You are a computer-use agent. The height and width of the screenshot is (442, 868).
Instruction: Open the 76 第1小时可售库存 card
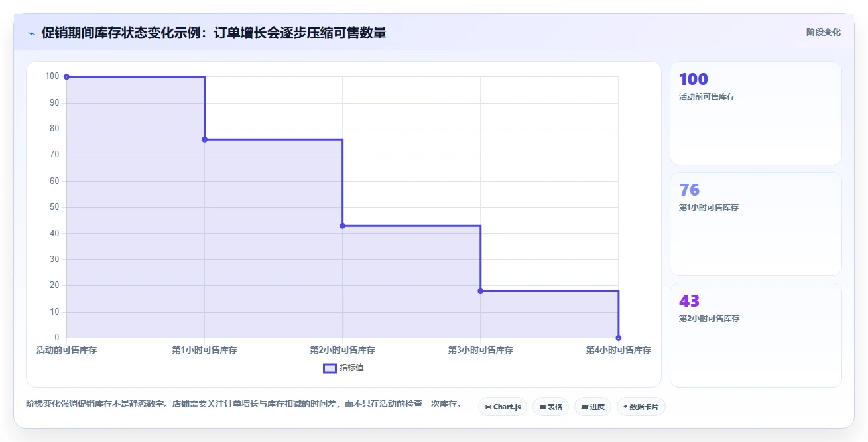point(756,224)
